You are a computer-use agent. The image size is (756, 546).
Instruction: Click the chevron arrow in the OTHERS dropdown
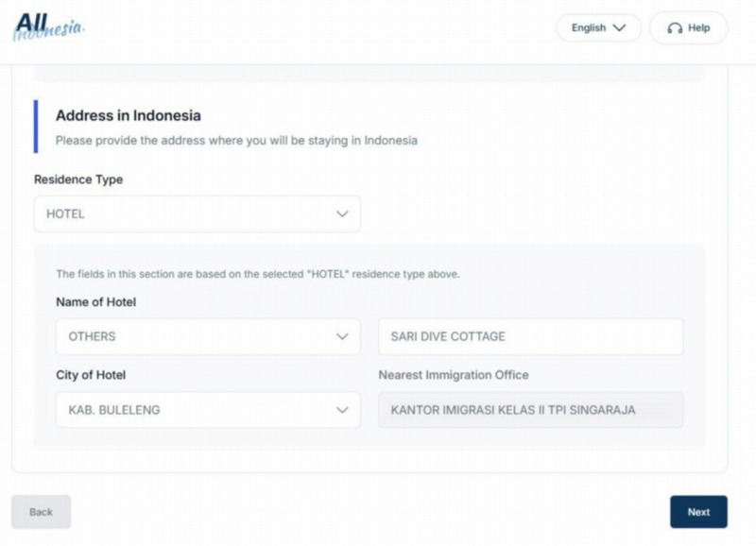click(x=342, y=336)
